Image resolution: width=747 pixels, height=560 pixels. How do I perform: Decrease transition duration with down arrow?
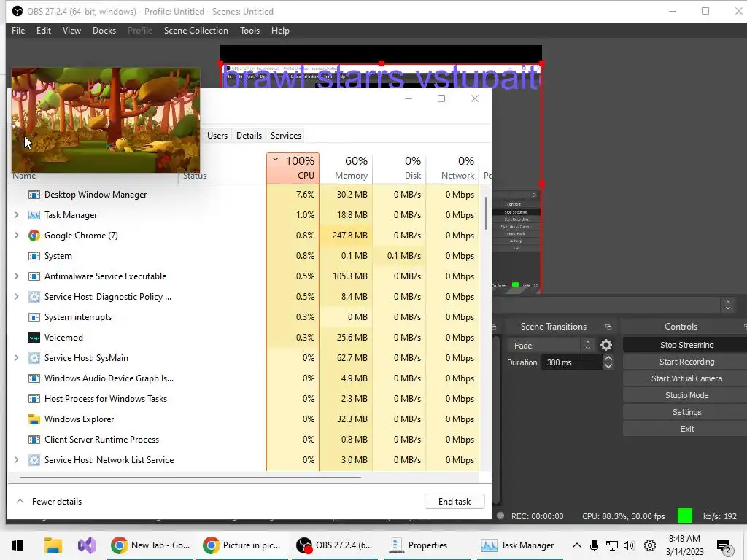coord(608,366)
